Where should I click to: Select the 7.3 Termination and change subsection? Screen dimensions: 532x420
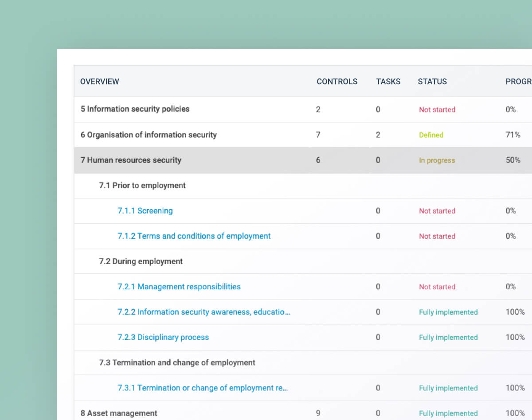click(x=176, y=362)
